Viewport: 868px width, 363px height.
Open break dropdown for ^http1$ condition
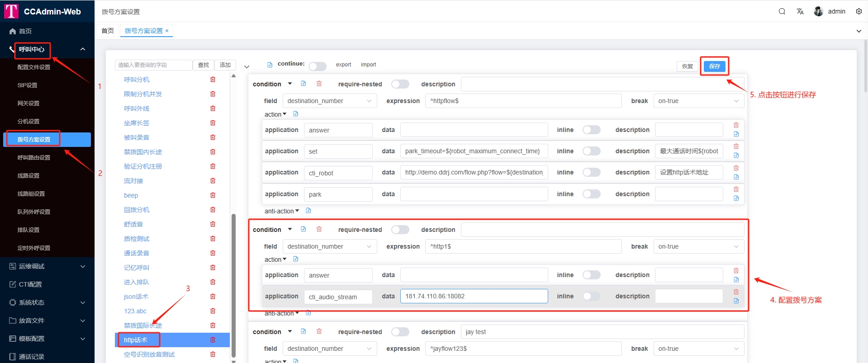[x=698, y=246]
